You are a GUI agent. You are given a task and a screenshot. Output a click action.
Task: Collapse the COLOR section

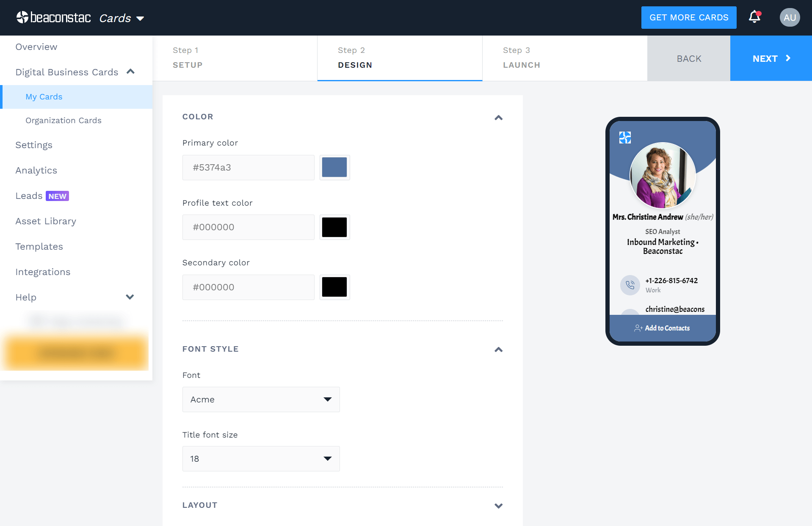pyautogui.click(x=499, y=118)
